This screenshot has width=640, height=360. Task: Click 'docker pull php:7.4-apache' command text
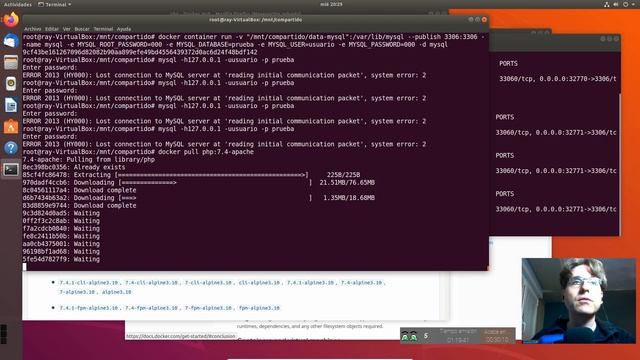(x=206, y=152)
